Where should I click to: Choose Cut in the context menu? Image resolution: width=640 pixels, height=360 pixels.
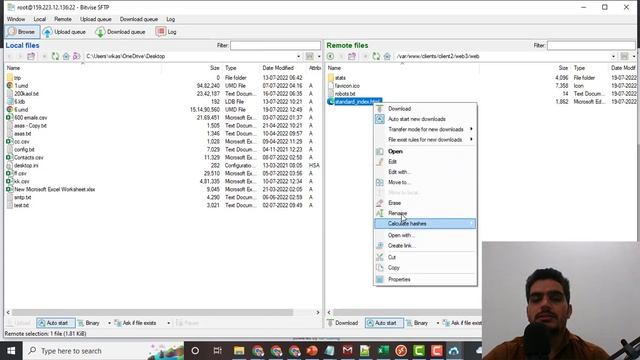pos(425,257)
